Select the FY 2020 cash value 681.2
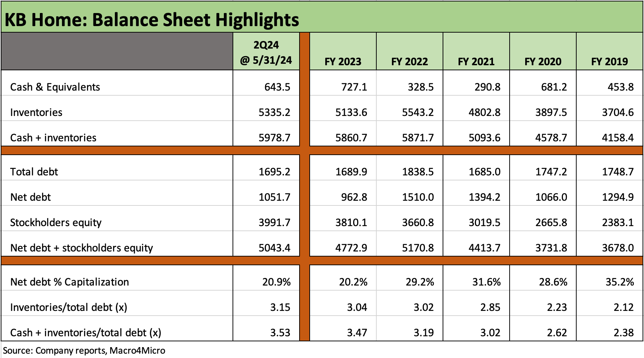 (x=554, y=87)
